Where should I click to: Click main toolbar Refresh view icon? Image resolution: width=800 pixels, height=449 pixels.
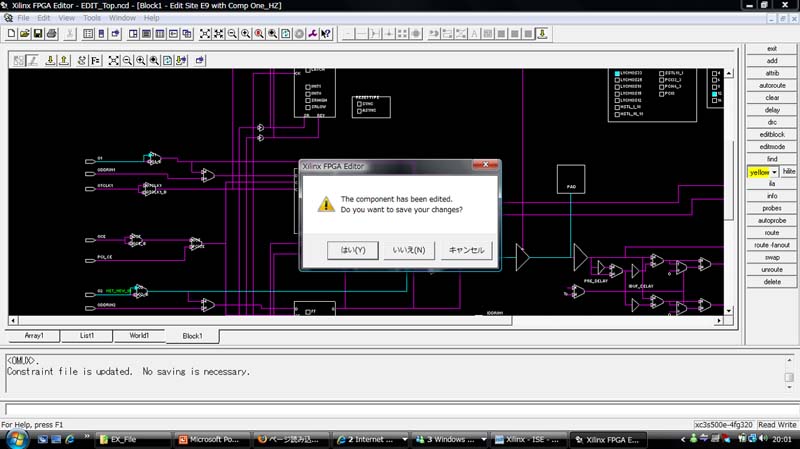pyautogui.click(x=286, y=34)
